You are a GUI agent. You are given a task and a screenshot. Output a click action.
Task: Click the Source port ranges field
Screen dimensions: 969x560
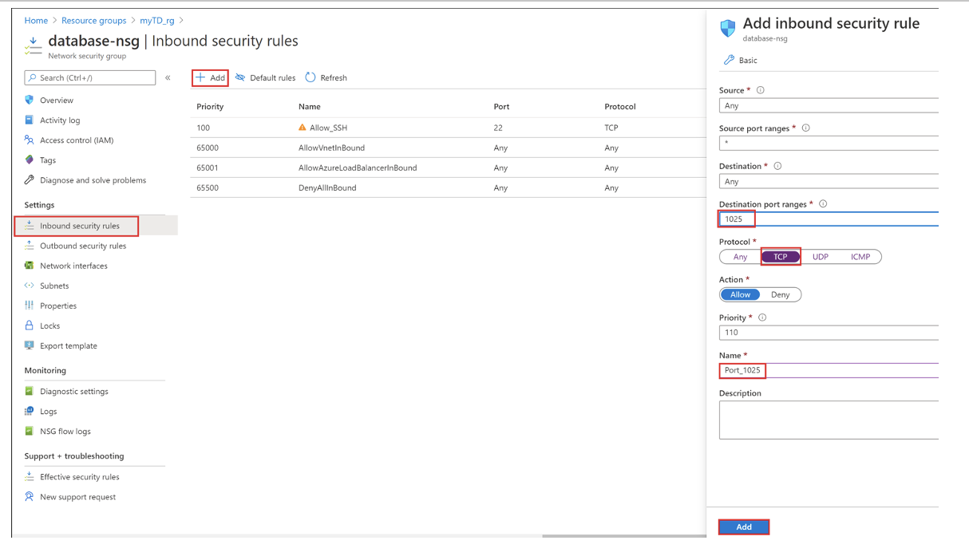coord(829,143)
